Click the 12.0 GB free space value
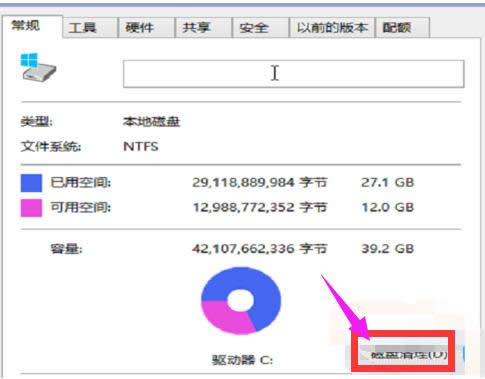 (388, 208)
